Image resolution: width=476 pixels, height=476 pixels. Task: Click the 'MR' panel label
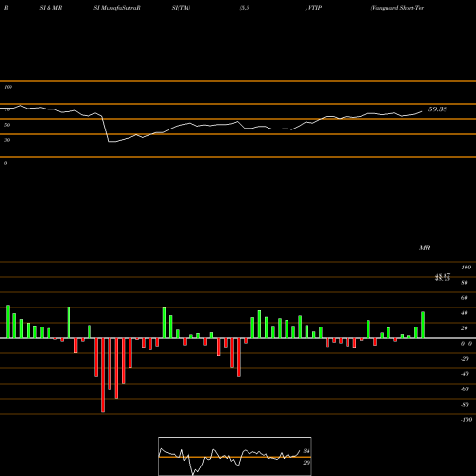tap(425, 248)
